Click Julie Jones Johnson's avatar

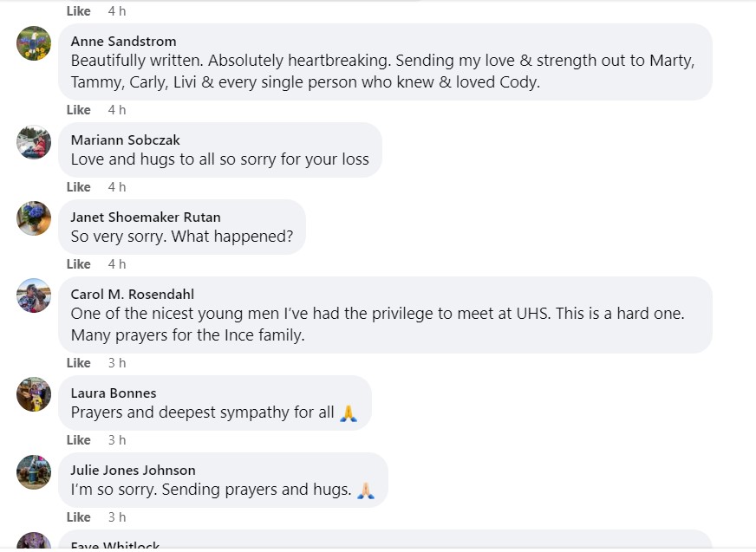point(34,471)
